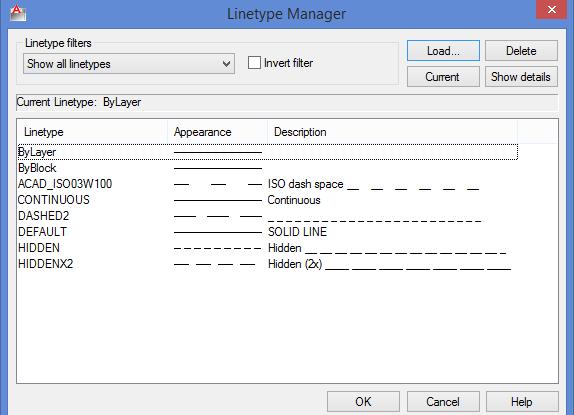Viewport: 574px width, 415px height.
Task: Click OK to confirm linetype settings
Action: pos(363,402)
